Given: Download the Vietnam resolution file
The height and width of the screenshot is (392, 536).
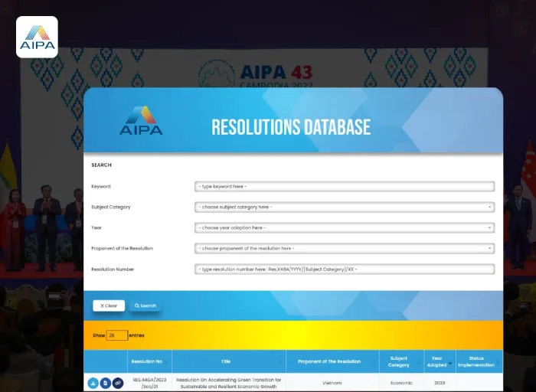Looking at the screenshot, I should [93, 383].
